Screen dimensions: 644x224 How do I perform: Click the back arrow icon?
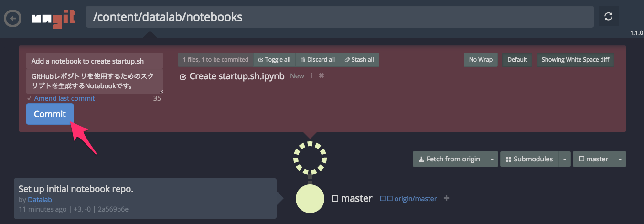pos(12,18)
